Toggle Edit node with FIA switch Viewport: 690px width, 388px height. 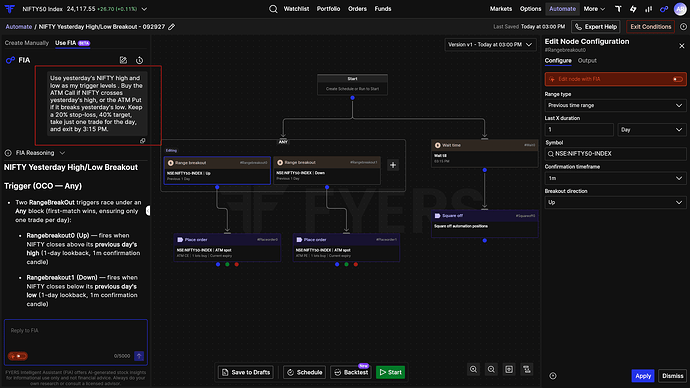pyautogui.click(x=677, y=79)
